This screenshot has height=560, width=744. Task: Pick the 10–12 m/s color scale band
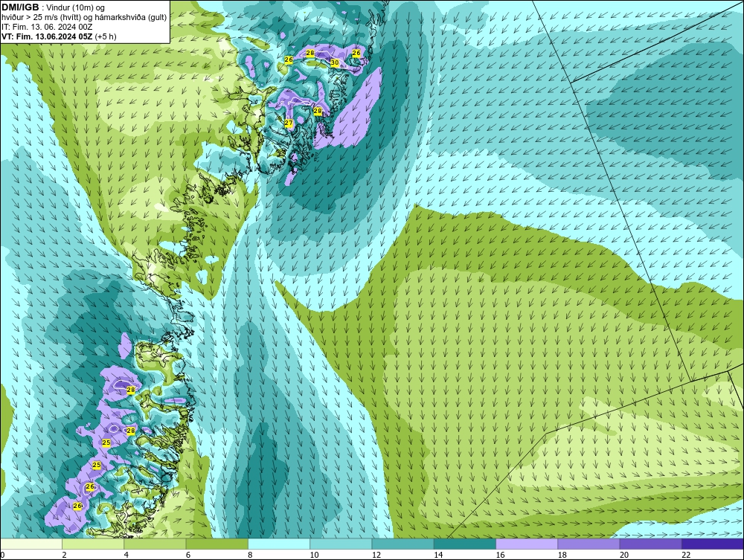[x=341, y=544]
